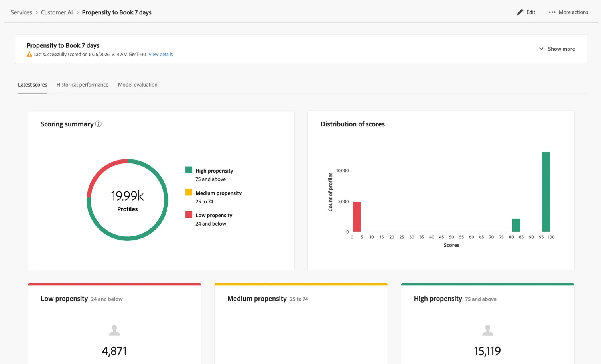Open the More actions ellipsis icon

552,12
